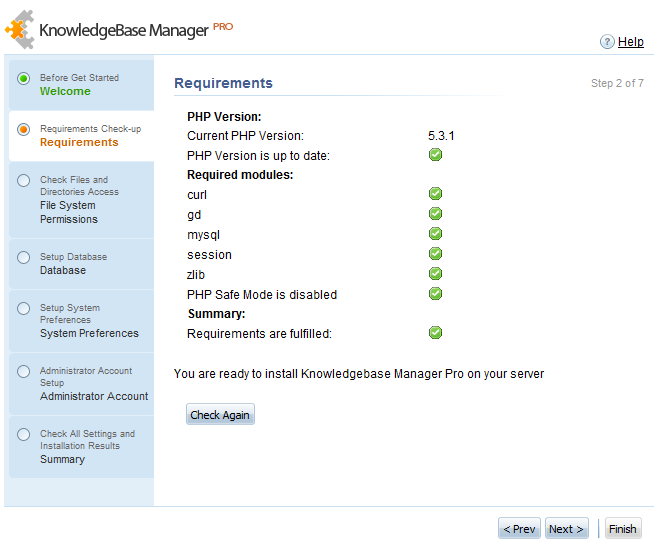Click the 'session' module name

[209, 255]
